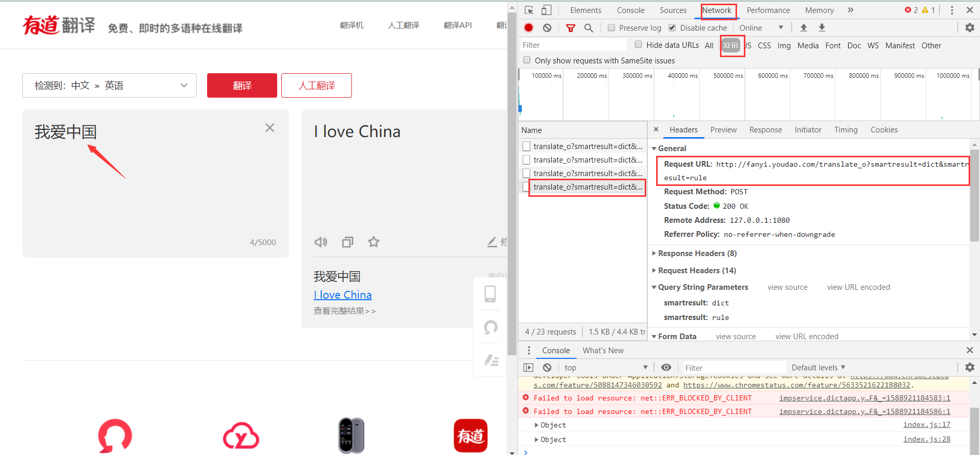Enable Preserve log checkbox
This screenshot has height=455, width=980.
click(611, 28)
